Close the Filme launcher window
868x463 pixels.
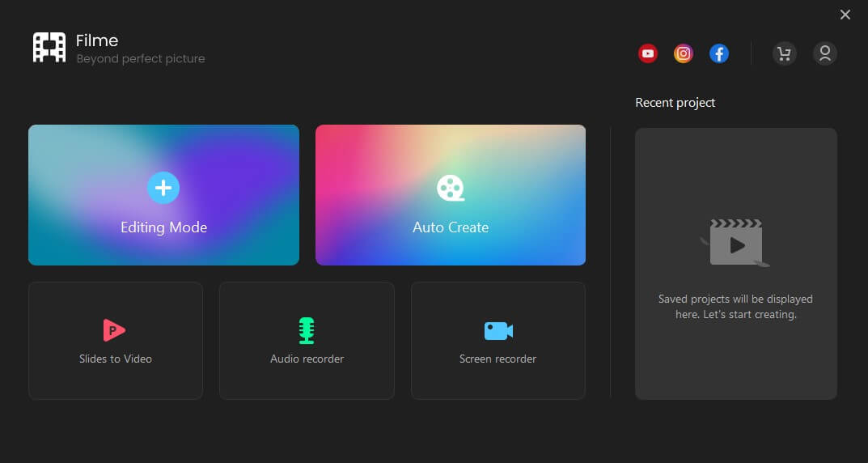pyautogui.click(x=845, y=15)
